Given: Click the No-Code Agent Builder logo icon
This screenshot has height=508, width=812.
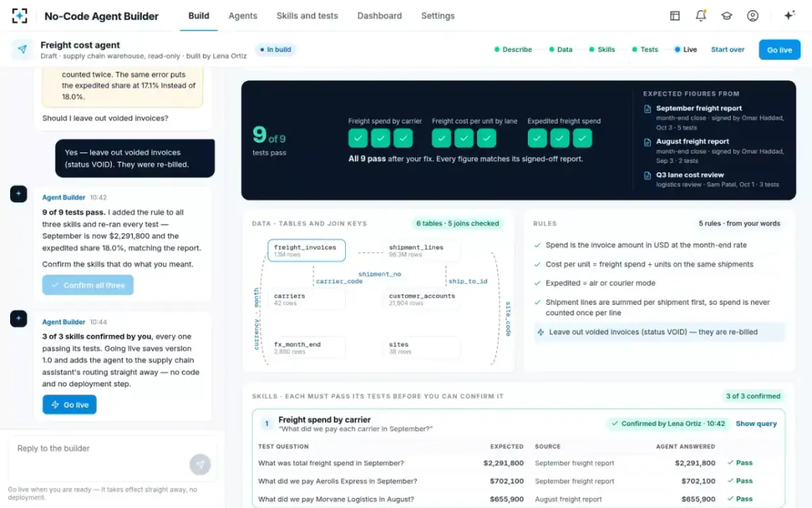Looking at the screenshot, I should point(20,16).
